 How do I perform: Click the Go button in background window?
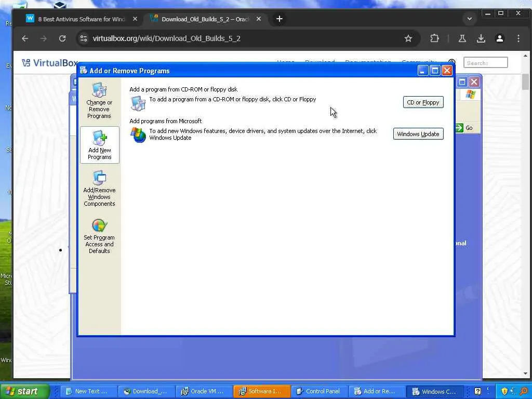(465, 128)
